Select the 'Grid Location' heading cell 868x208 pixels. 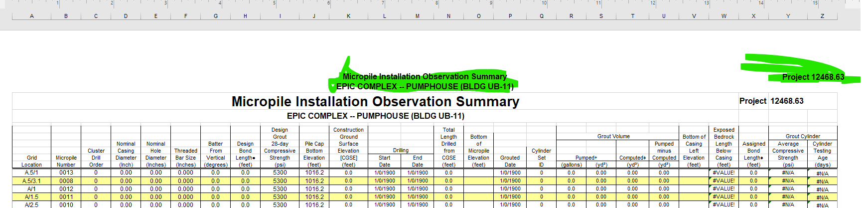pyautogui.click(x=31, y=161)
